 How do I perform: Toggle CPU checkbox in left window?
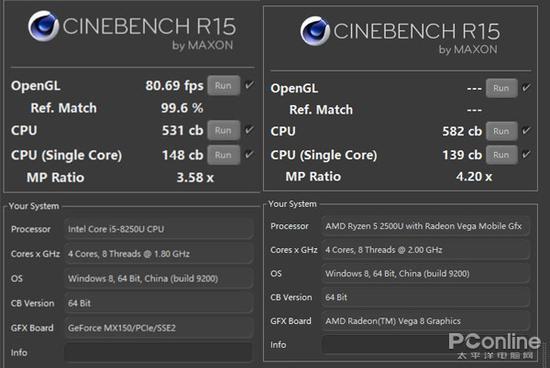[249, 130]
